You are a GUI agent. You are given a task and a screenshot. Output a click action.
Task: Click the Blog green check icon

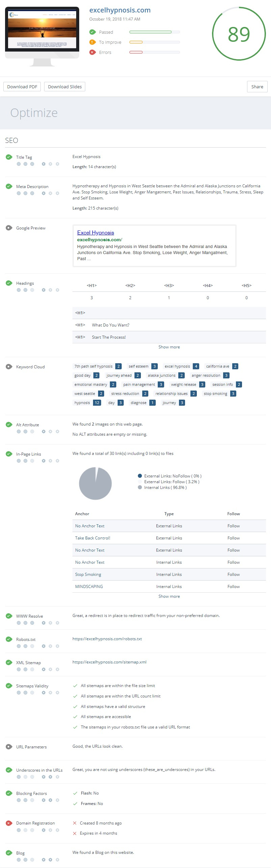pos(9,853)
